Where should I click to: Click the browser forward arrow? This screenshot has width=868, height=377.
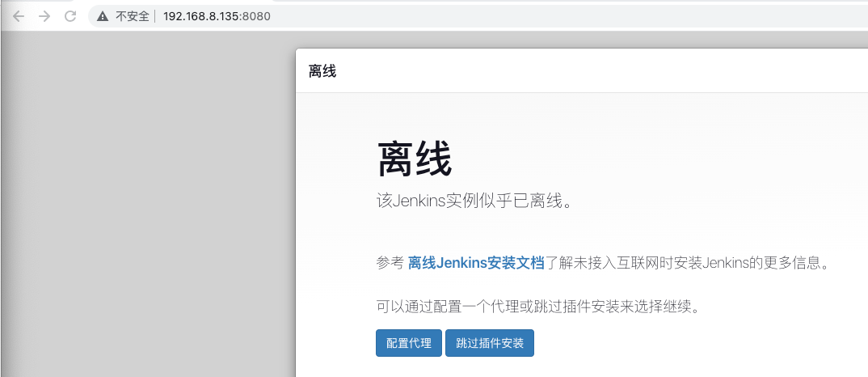tap(44, 16)
